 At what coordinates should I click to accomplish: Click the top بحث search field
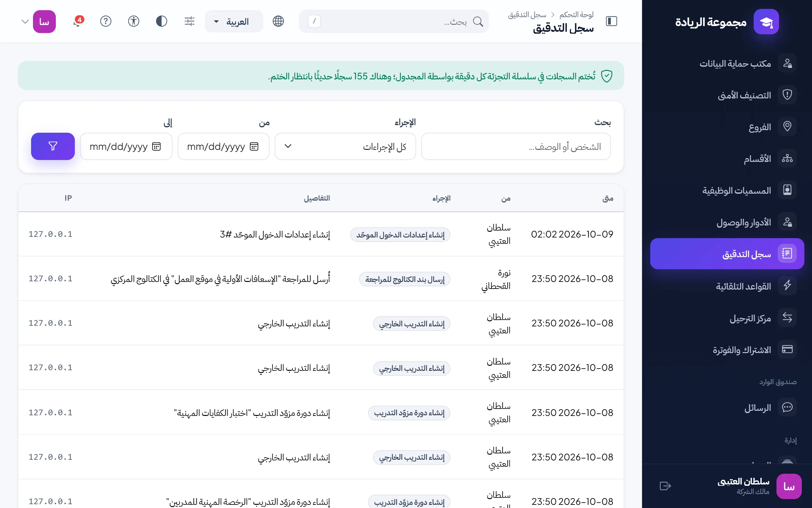click(x=394, y=22)
